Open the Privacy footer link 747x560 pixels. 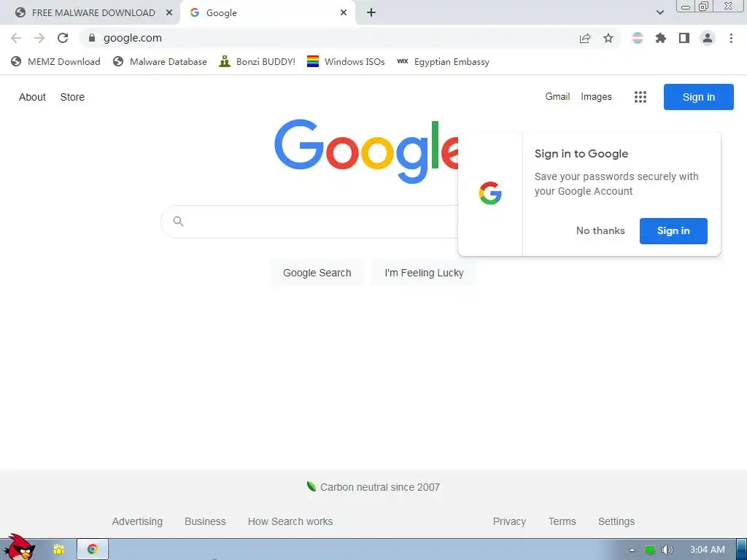(x=509, y=521)
